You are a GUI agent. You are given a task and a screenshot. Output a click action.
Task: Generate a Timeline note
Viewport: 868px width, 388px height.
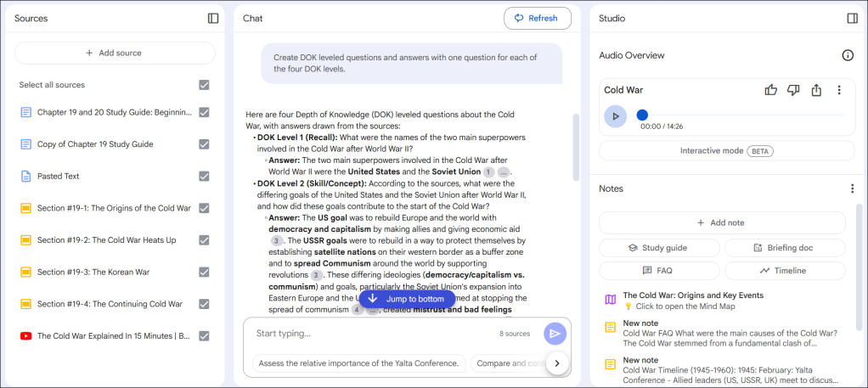[x=784, y=271]
